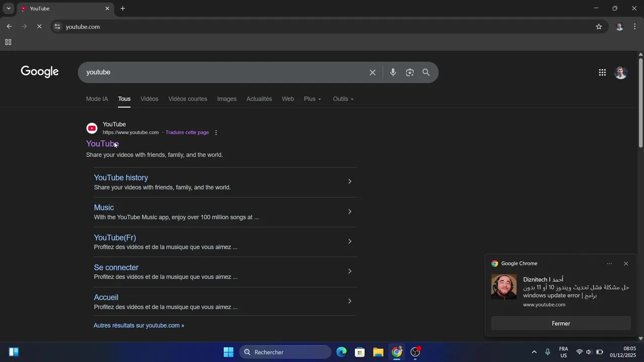
Task: Expand the YouTube history row chevron
Action: (350, 182)
